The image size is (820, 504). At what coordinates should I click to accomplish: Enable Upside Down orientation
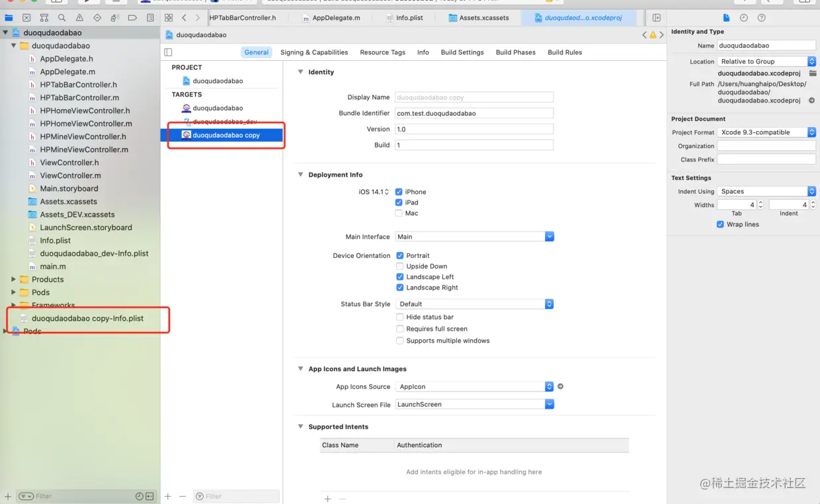click(400, 266)
